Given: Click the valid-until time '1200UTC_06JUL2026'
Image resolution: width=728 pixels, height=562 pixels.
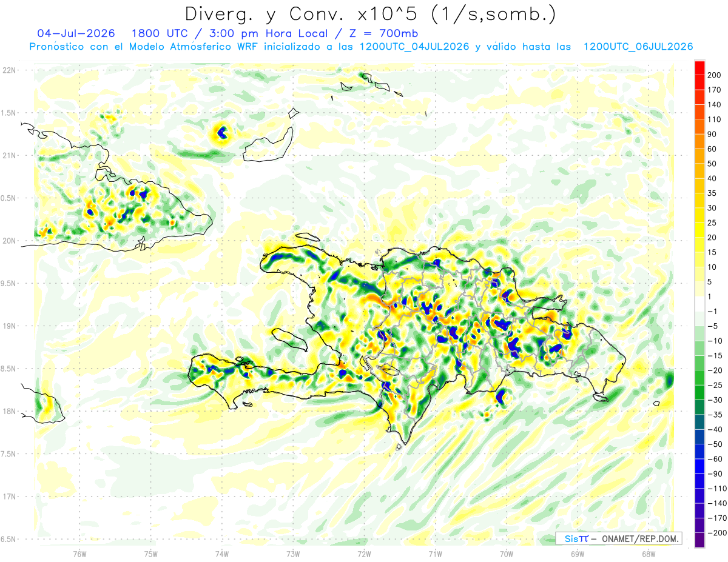Looking at the screenshot, I should coord(638,47).
